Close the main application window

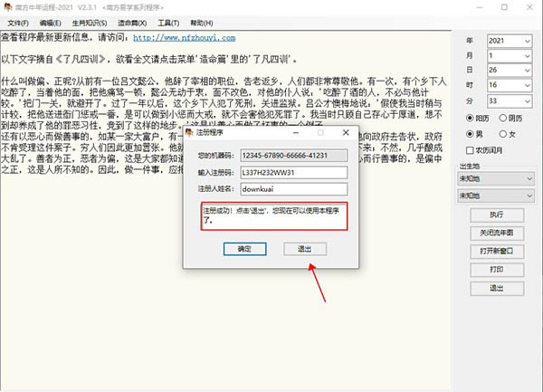[529, 7]
